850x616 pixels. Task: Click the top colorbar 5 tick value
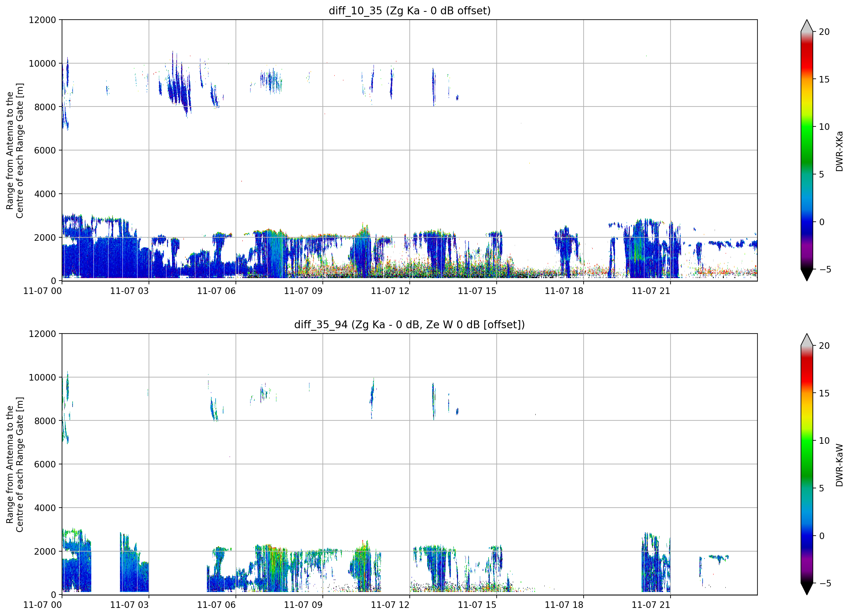point(822,175)
